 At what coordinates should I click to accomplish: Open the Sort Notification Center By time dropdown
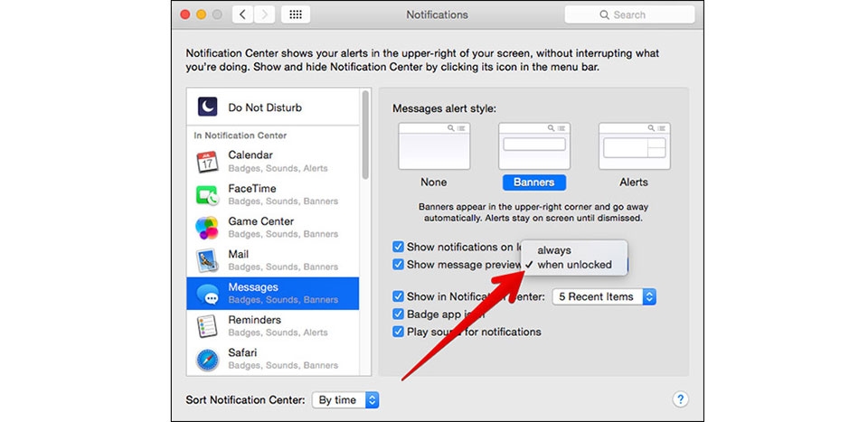tap(345, 400)
